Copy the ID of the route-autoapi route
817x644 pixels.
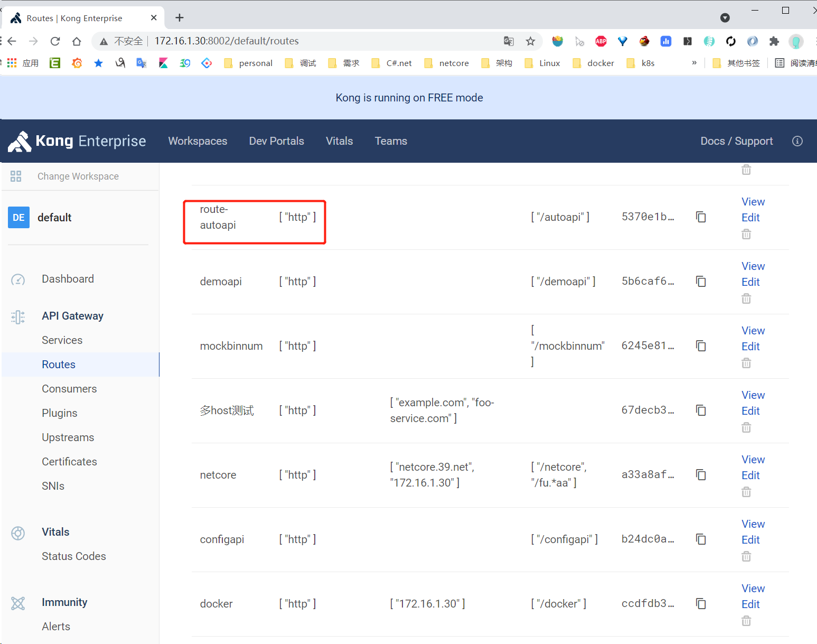[701, 217]
